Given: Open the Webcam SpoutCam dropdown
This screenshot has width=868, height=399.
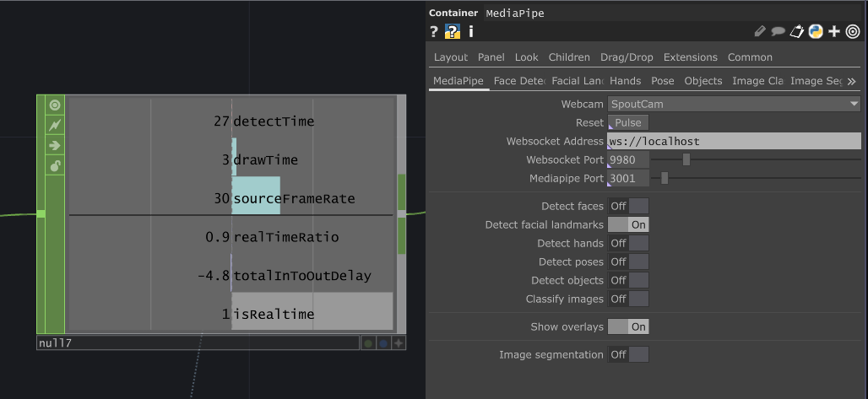Looking at the screenshot, I should (734, 104).
